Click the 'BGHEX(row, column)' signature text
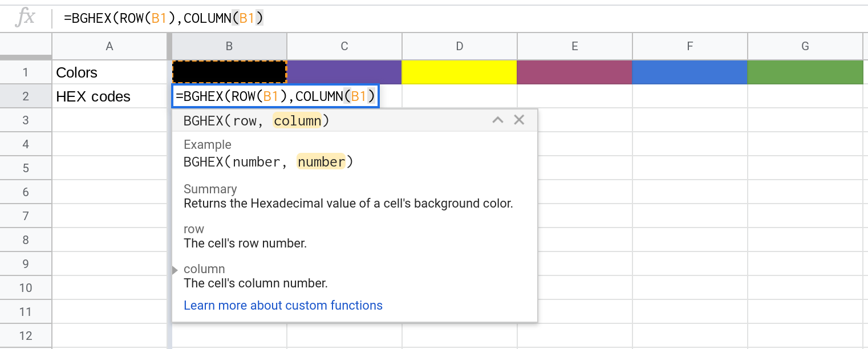This screenshot has width=868, height=349. click(x=257, y=121)
